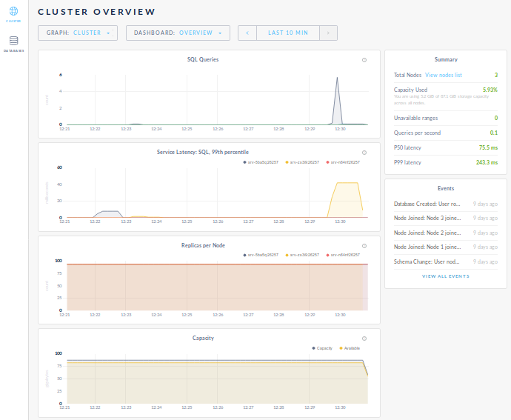The image size is (511, 420).
Task: Select the 'Database Created: User ro...' event
Action: [446, 204]
